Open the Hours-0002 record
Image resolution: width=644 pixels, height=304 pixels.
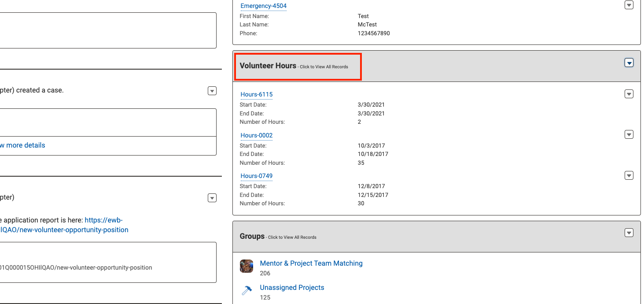pyautogui.click(x=257, y=135)
